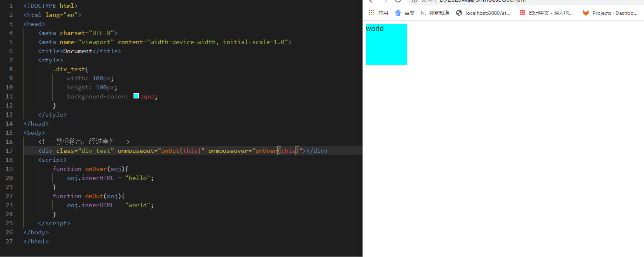
Task: Click the closing "</body>" tag
Action: click(x=36, y=232)
